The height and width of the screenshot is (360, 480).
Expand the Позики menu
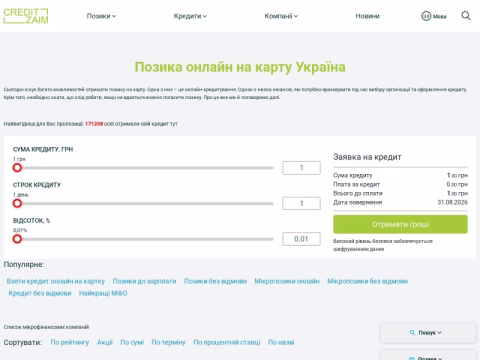click(x=101, y=16)
